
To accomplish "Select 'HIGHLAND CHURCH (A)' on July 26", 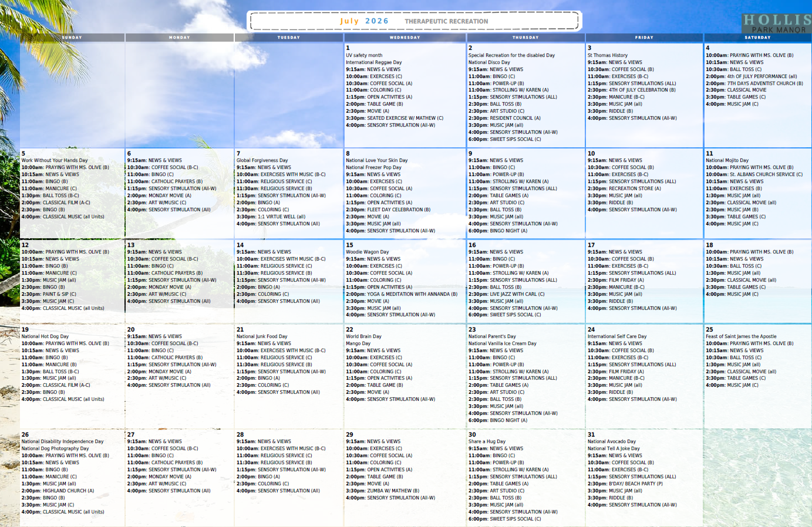I will (58, 491).
